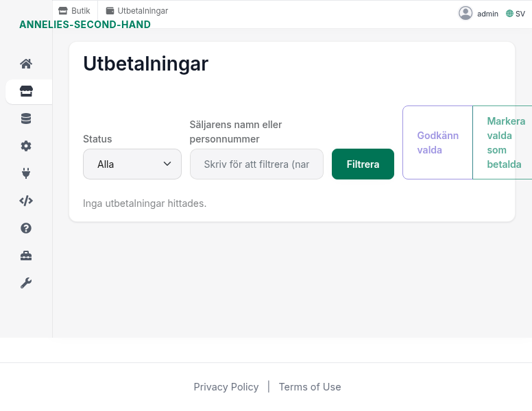This screenshot has width=532, height=411.
Task: Click the Status field label
Action: 97,139
